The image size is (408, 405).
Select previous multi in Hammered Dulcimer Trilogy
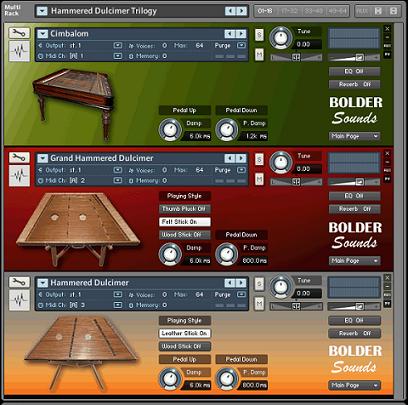pos(230,11)
